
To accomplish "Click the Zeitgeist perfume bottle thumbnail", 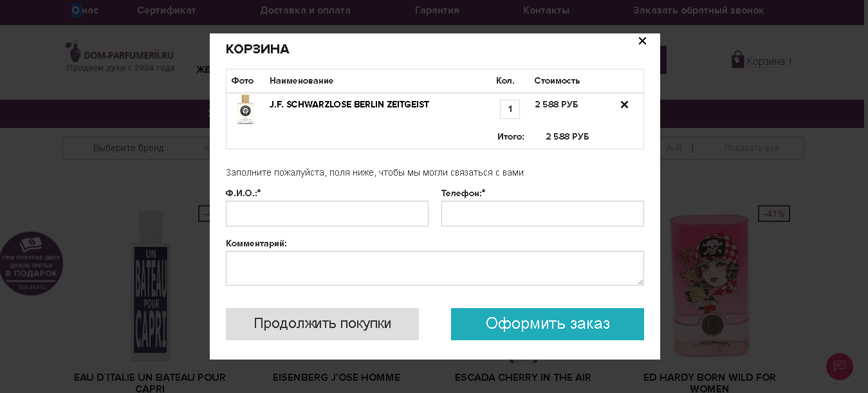I will pyautogui.click(x=245, y=109).
